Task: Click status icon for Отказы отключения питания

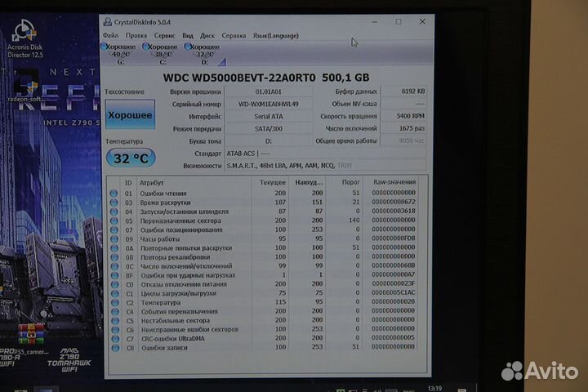Action: pos(115,284)
